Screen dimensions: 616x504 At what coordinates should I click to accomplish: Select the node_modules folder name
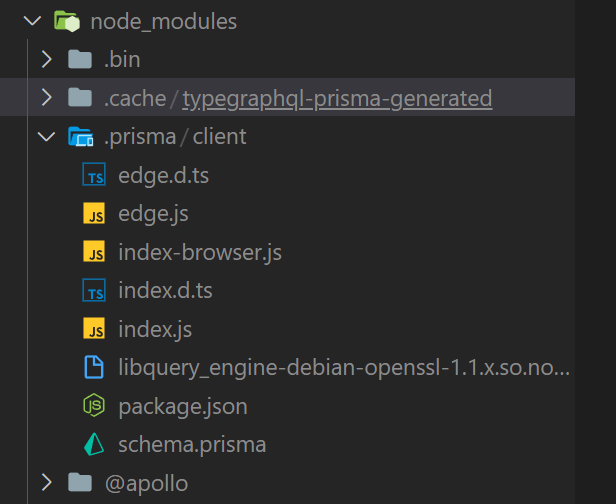point(164,21)
